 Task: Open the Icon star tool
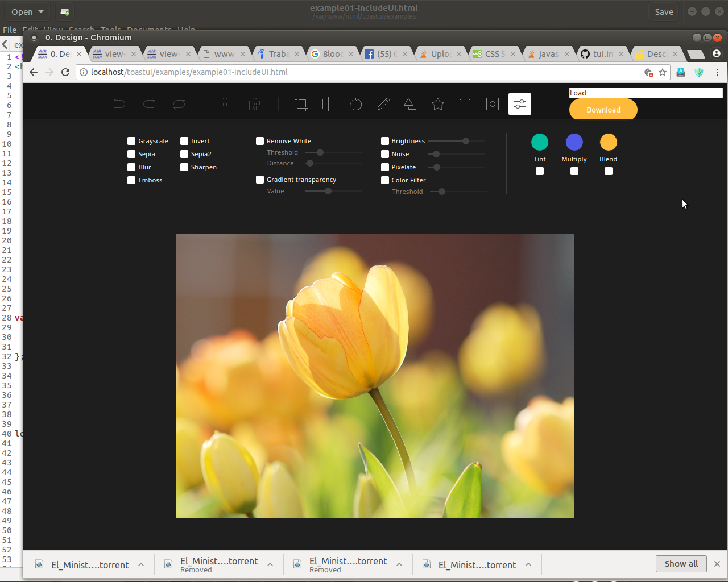pos(437,104)
